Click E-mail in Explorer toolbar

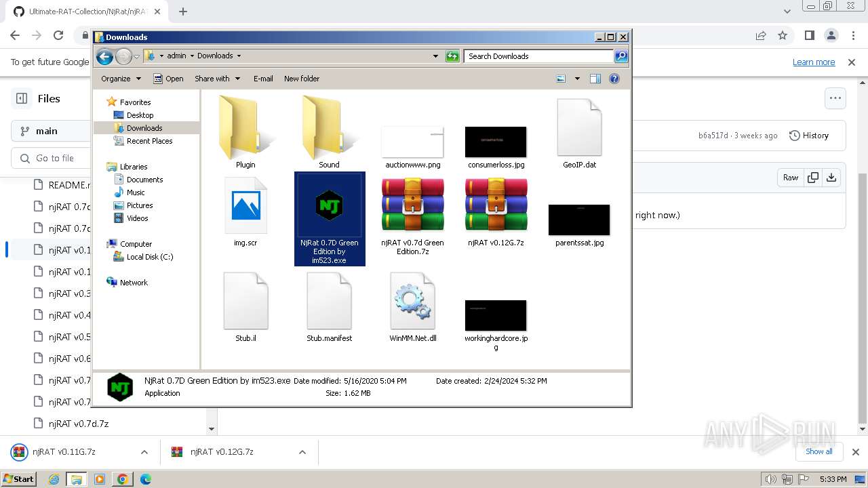pyautogui.click(x=263, y=79)
